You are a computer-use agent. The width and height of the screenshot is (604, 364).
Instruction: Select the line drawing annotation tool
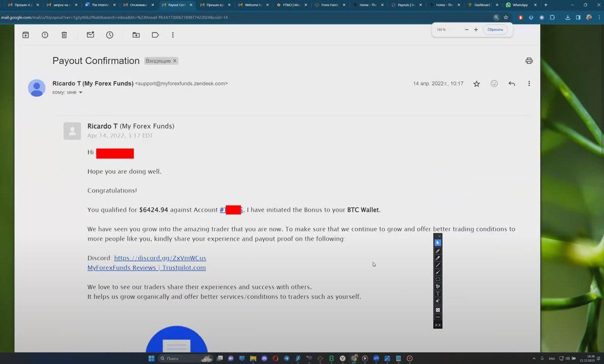point(437,265)
